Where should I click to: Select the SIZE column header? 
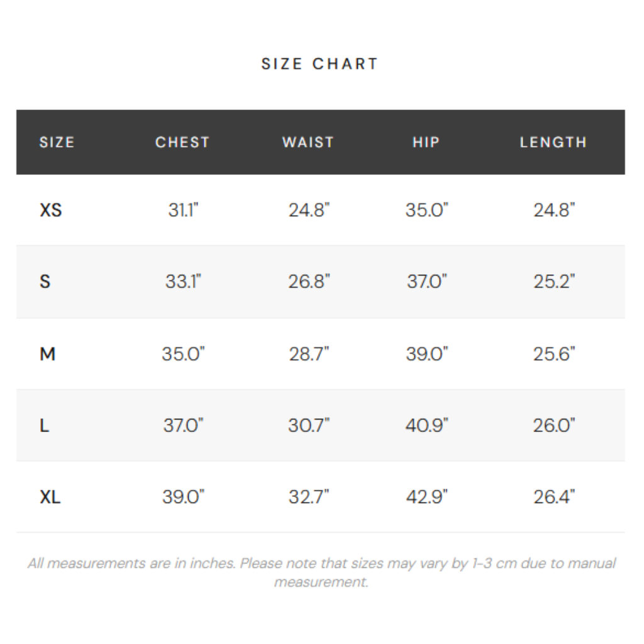pyautogui.click(x=57, y=142)
